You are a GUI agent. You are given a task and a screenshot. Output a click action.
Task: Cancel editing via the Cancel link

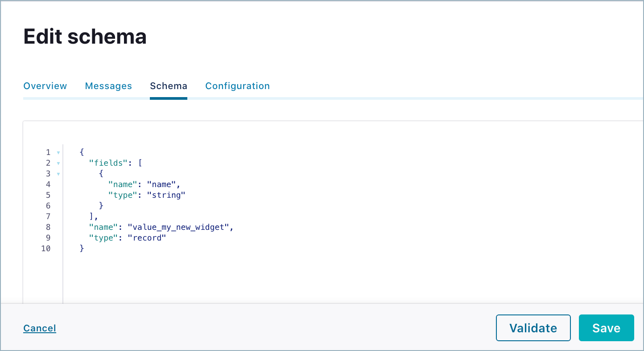click(x=40, y=328)
